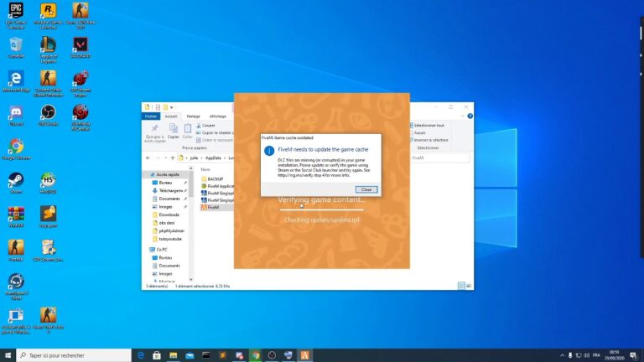Open OBS Studio desktop shortcut
The width and height of the screenshot is (644, 362).
pos(48,116)
